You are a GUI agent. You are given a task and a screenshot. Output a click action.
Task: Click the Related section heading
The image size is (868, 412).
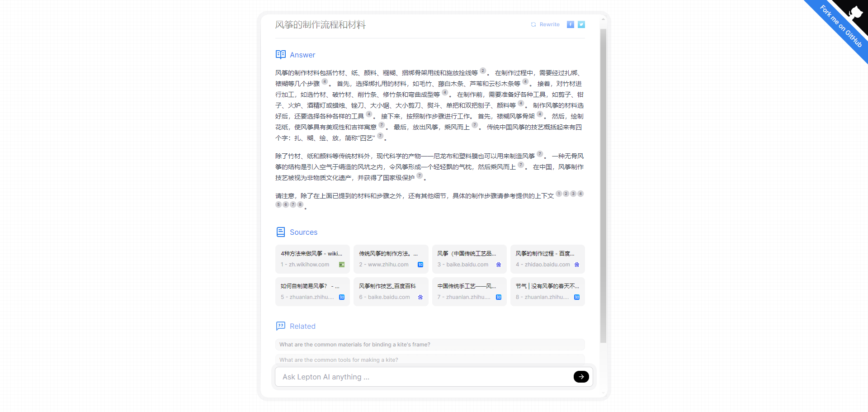pyautogui.click(x=302, y=326)
